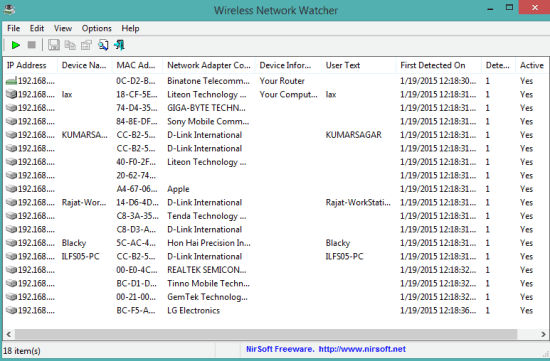This screenshot has height=361, width=550.
Task: Select the ILFS05-PC device name cell
Action: click(81, 256)
